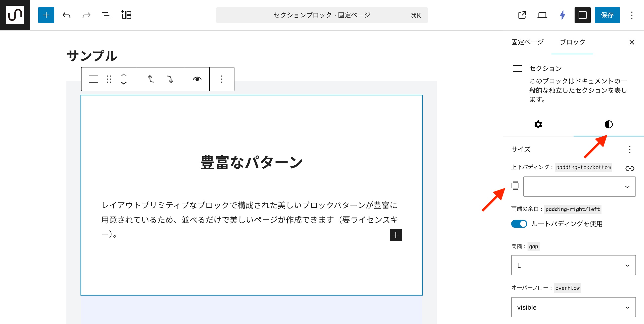Click the eye visibility icon in the block toolbar
Screen dimensions: 644x324
[197, 79]
